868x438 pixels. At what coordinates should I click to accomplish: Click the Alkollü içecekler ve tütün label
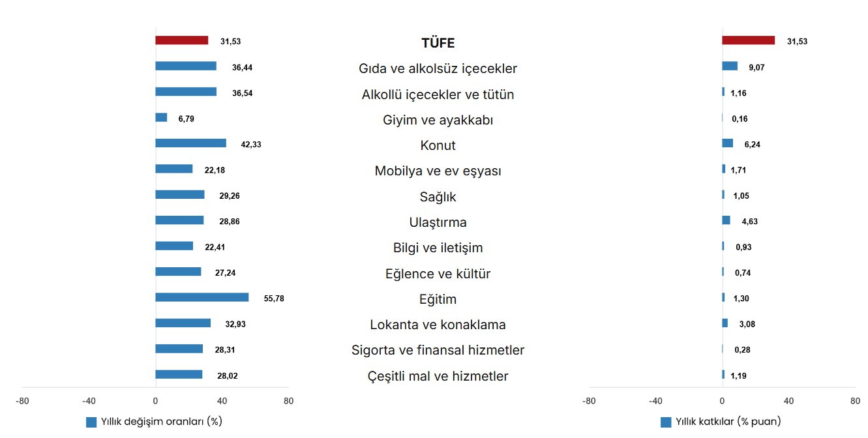coord(438,95)
